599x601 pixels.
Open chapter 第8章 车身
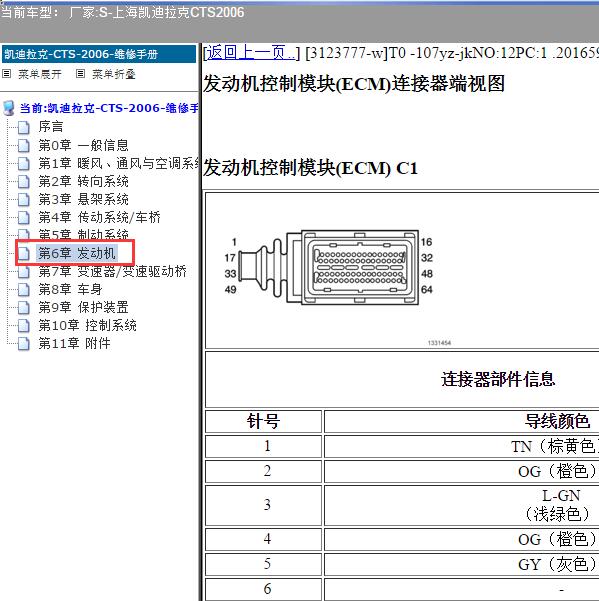click(70, 289)
